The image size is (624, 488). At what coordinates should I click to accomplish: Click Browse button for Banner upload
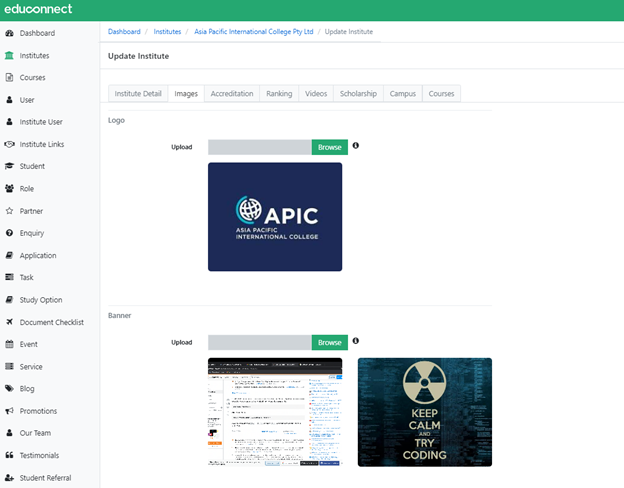(x=330, y=342)
